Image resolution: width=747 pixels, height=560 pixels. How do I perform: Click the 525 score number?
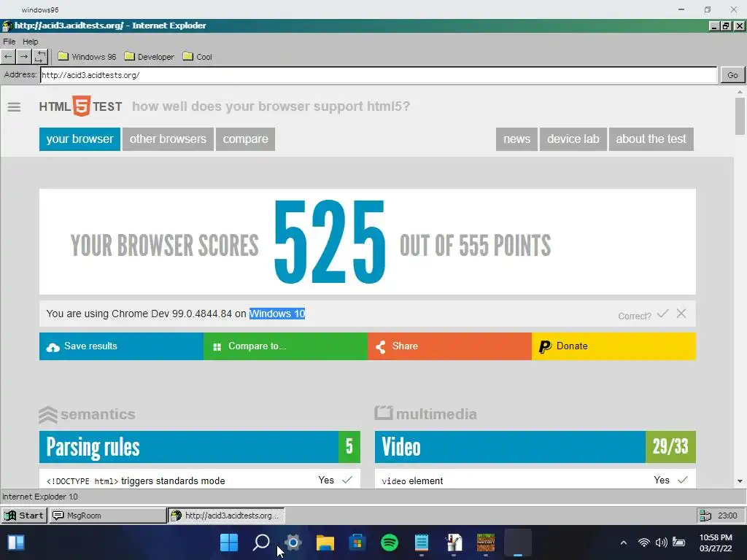330,242
